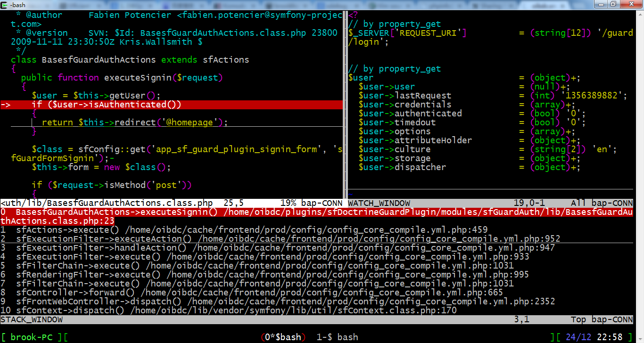
Task: Expand $user->credentials array entry
Action: tap(464, 105)
